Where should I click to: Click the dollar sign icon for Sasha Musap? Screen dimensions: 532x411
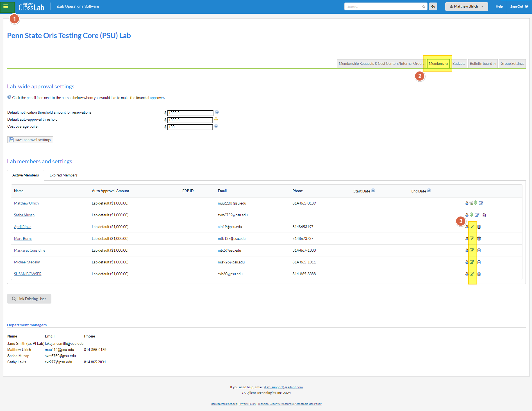pyautogui.click(x=472, y=214)
